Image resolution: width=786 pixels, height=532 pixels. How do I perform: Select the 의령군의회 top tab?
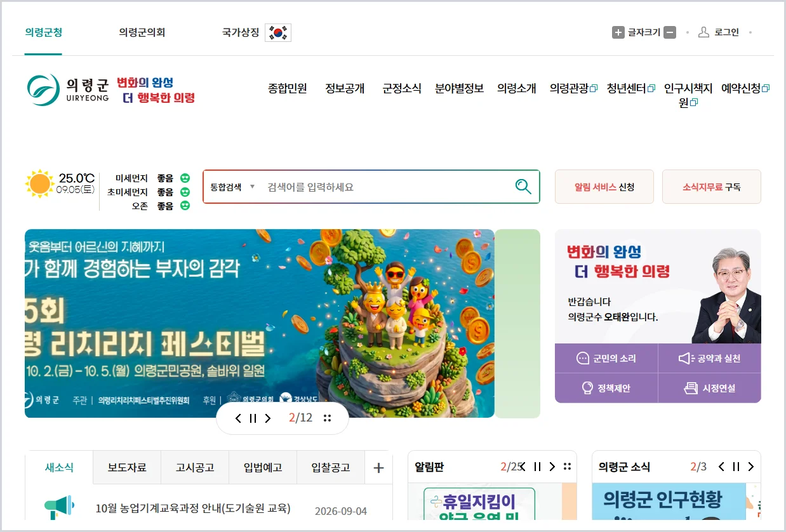click(142, 32)
